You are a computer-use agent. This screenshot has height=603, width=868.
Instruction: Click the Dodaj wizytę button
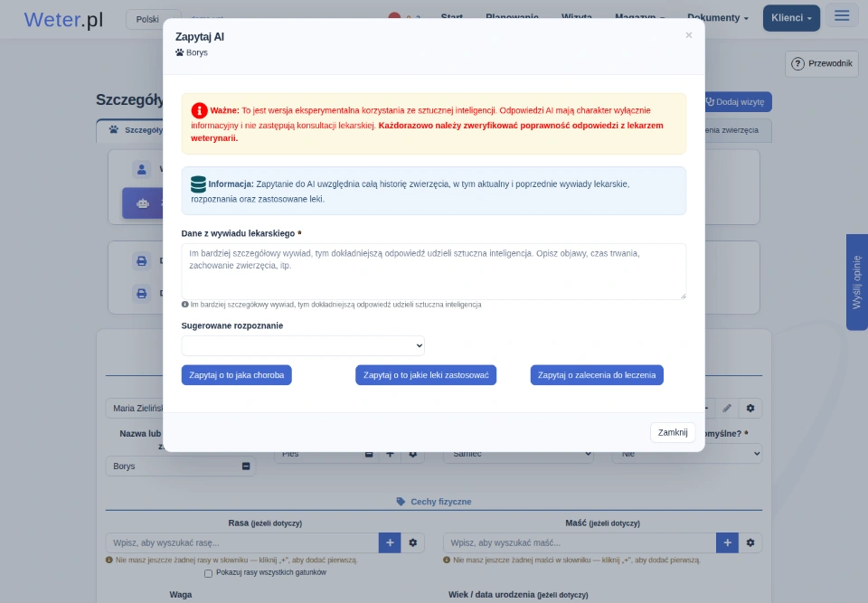(735, 102)
